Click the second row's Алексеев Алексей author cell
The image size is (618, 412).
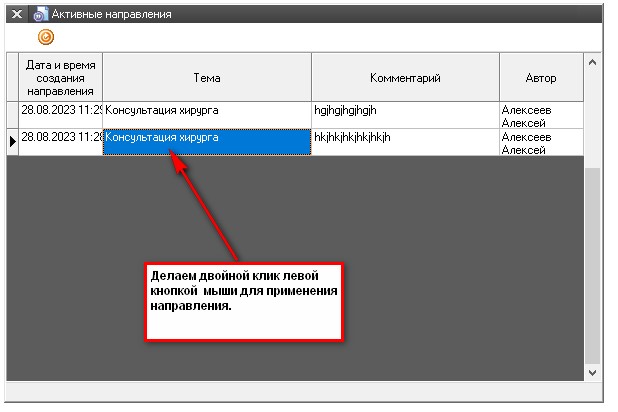tap(541, 142)
